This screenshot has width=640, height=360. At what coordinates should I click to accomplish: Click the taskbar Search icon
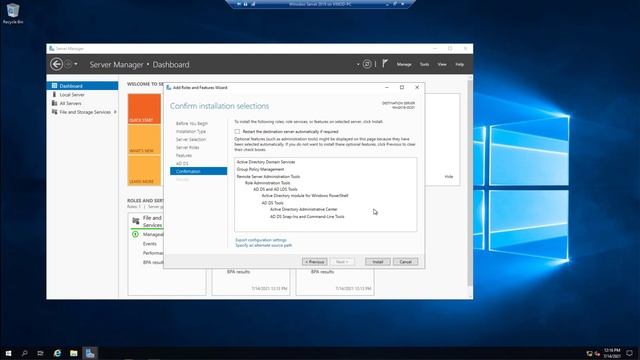(24, 353)
